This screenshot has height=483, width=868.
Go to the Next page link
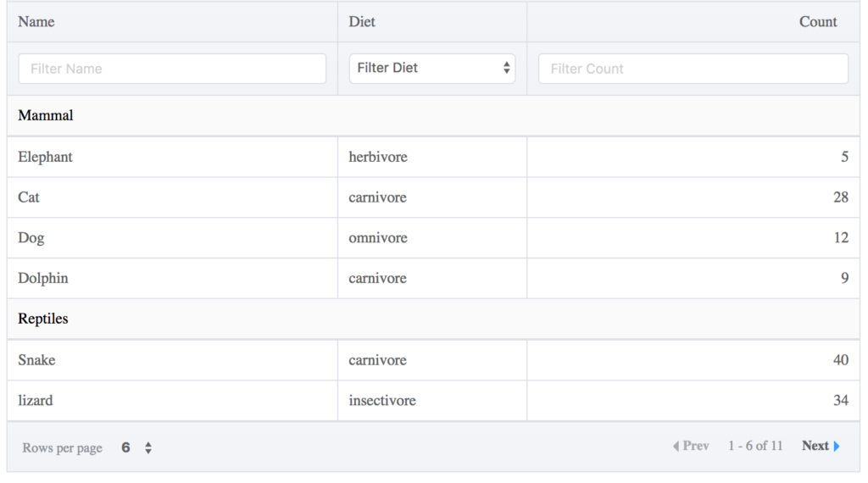coord(815,446)
